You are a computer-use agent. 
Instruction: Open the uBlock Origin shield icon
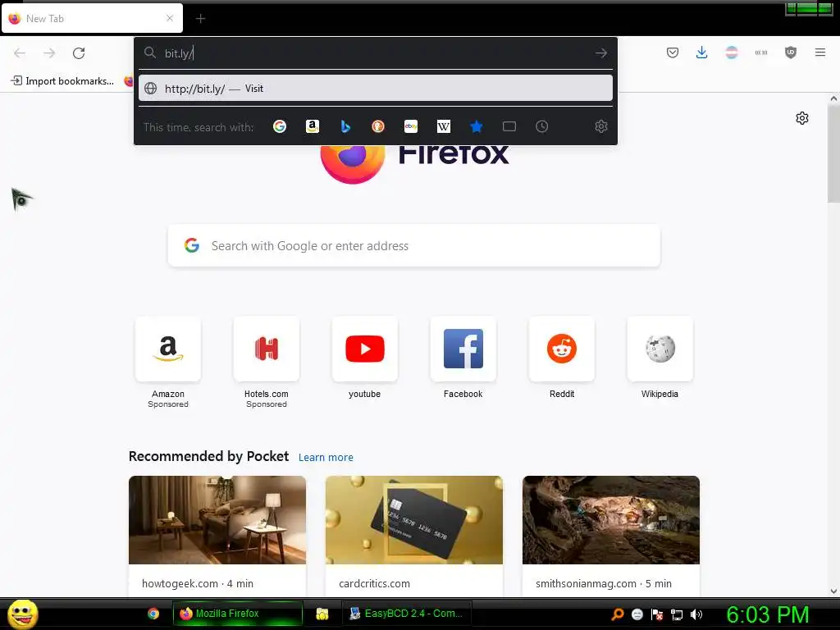point(791,52)
